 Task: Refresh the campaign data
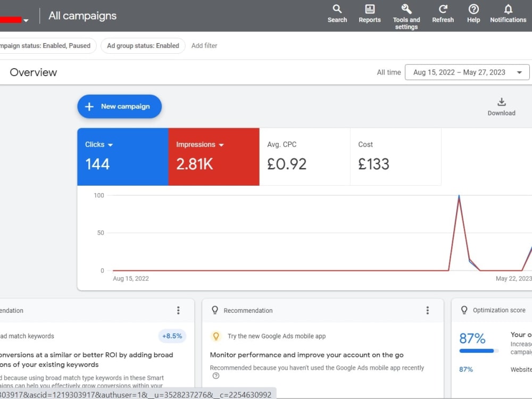[x=443, y=14]
